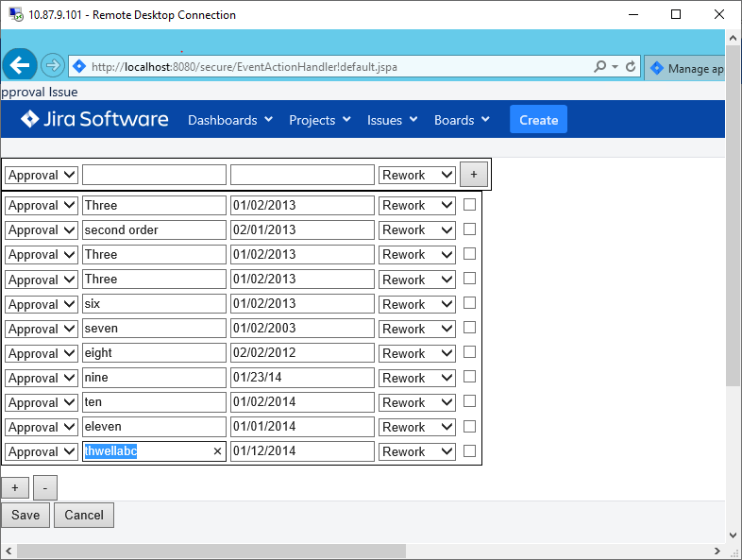742x560 pixels.
Task: Open the Dashboards menu
Action: (230, 120)
